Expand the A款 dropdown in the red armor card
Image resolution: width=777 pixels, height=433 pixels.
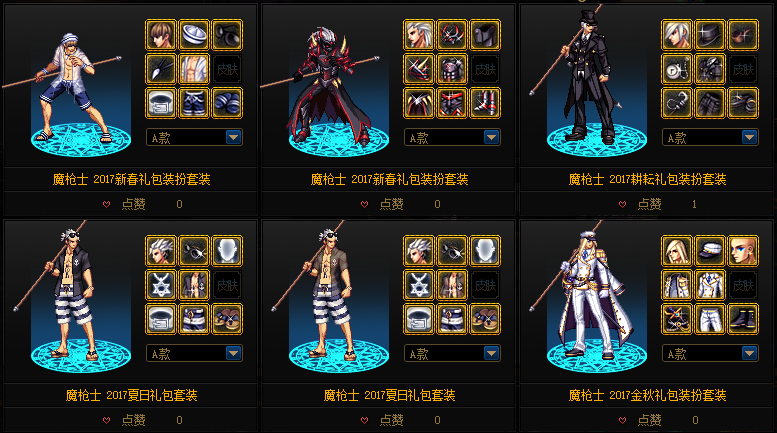coord(452,137)
